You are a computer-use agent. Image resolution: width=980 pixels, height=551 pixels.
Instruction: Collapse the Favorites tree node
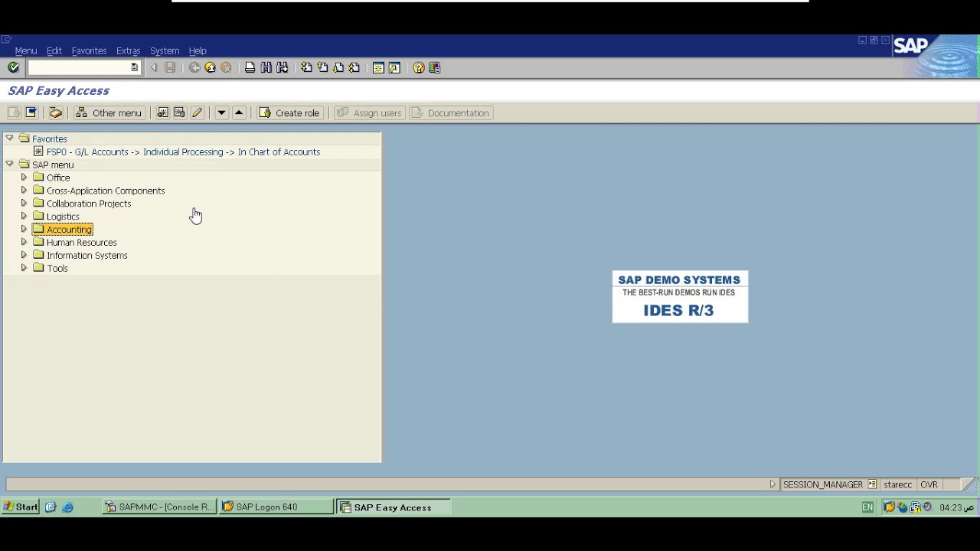[x=9, y=139]
